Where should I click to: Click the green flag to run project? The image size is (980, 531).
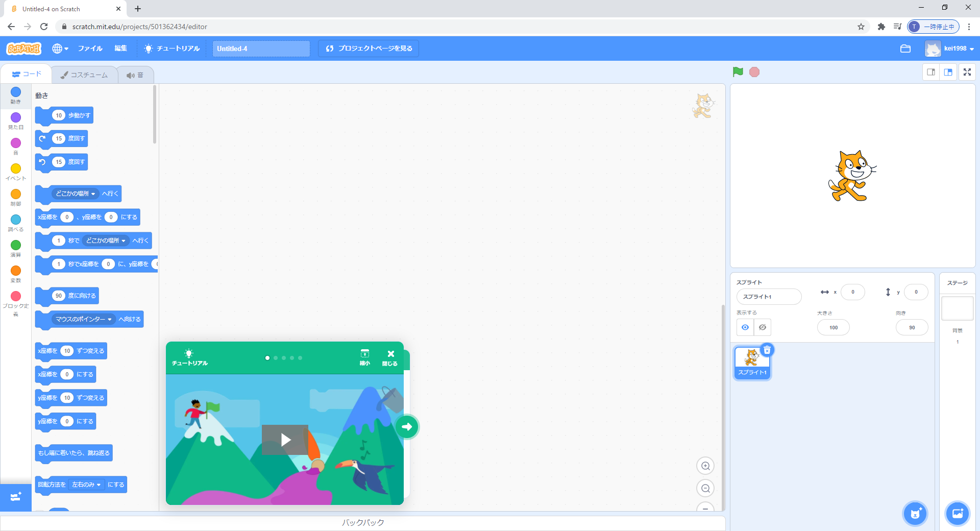click(738, 72)
